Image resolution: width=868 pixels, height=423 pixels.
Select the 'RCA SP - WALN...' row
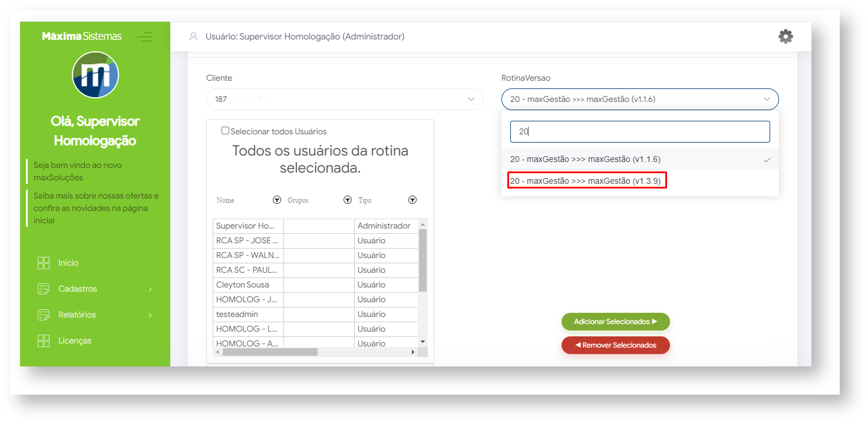point(316,256)
